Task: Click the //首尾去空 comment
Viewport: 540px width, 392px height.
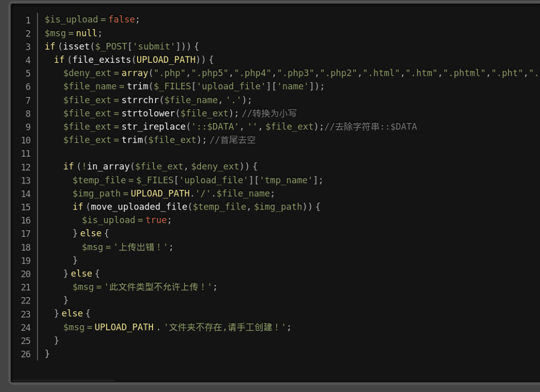Action: 233,140
